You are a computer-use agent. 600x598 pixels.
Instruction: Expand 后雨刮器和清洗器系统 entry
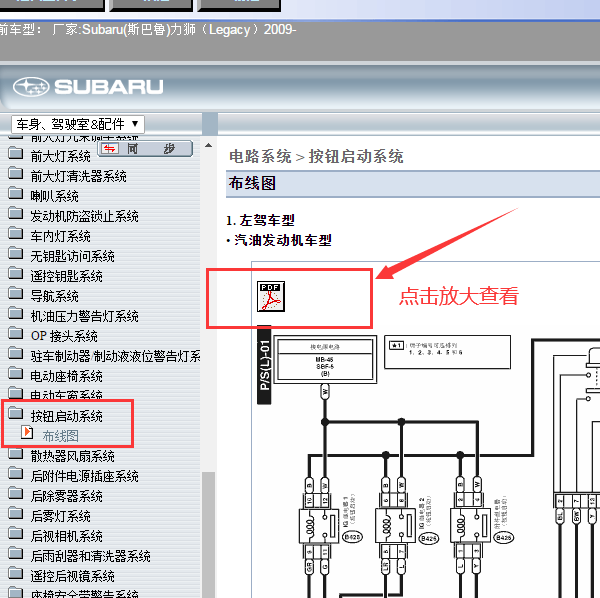click(x=90, y=556)
